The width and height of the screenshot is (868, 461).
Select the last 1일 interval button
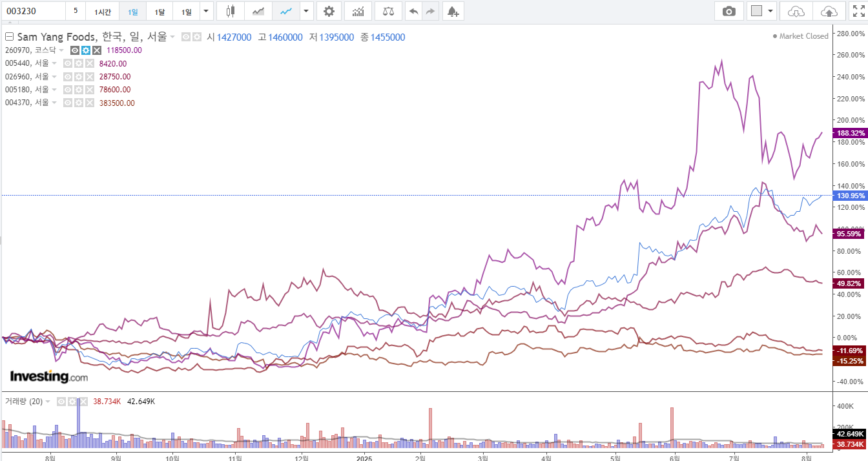click(x=186, y=11)
